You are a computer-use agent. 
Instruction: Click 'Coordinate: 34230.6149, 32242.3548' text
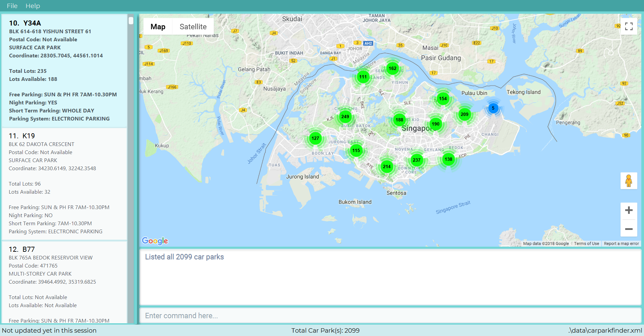click(52, 168)
